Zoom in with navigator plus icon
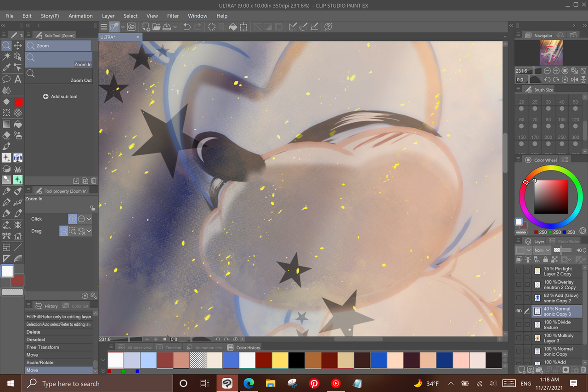 556,71
